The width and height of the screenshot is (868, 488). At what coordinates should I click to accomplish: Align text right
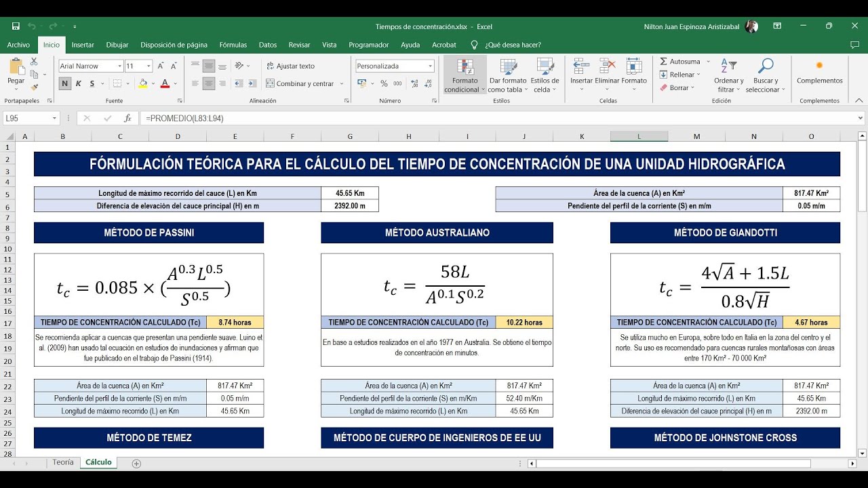click(222, 83)
